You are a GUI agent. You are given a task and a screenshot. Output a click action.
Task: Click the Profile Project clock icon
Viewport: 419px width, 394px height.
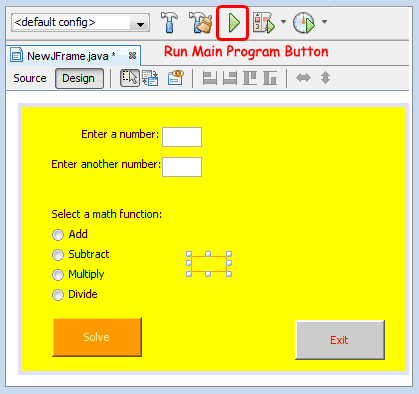click(x=304, y=22)
